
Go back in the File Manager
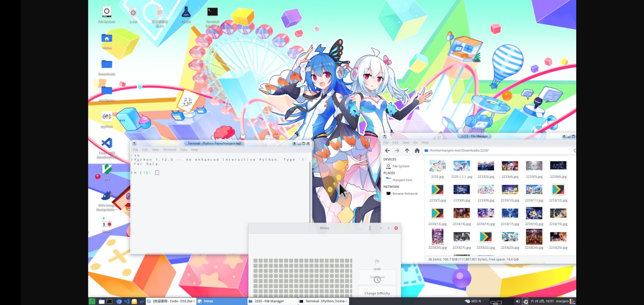[x=387, y=151]
